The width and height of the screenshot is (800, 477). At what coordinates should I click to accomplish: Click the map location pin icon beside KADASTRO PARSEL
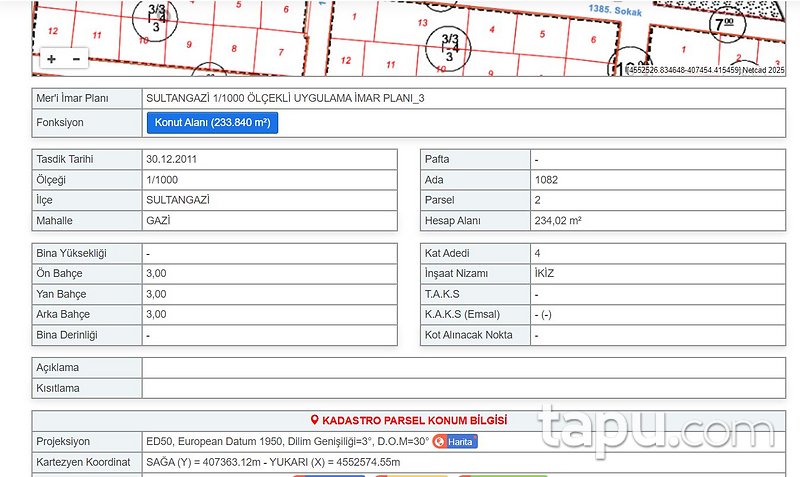[314, 420]
